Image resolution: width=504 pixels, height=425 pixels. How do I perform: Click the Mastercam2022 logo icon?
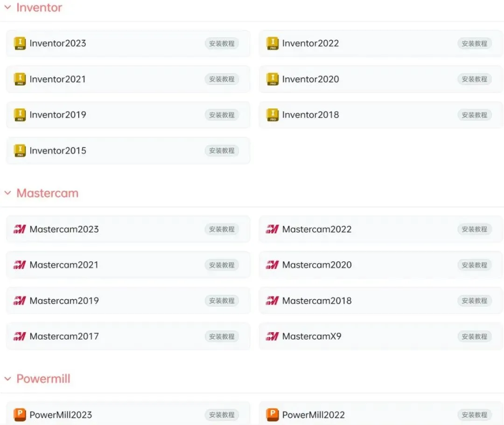click(272, 229)
